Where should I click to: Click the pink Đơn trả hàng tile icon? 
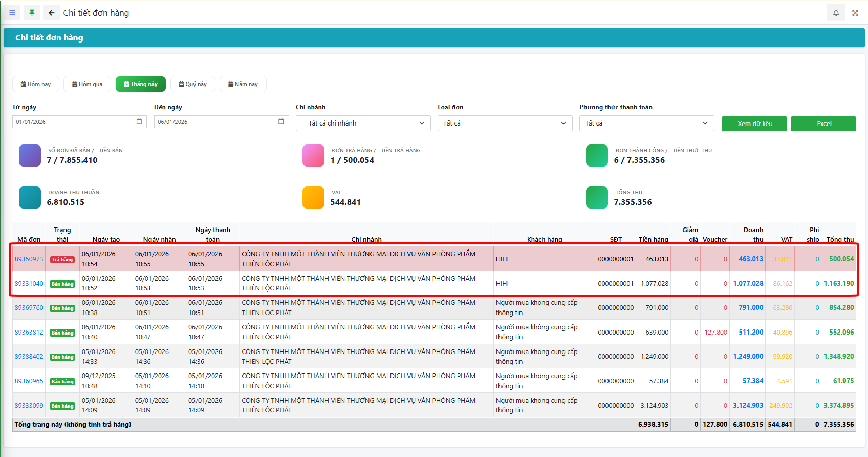(x=313, y=156)
